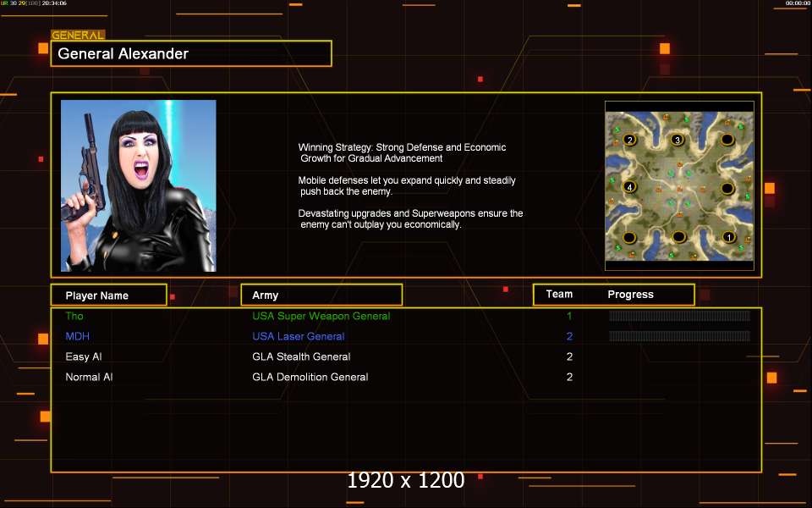Click start position 2 on the minimap
This screenshot has height=508, width=812.
(629, 140)
